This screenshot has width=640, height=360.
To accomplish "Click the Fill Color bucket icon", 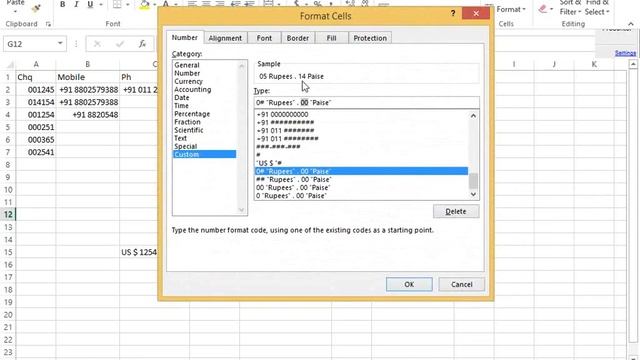I will (144, 4).
